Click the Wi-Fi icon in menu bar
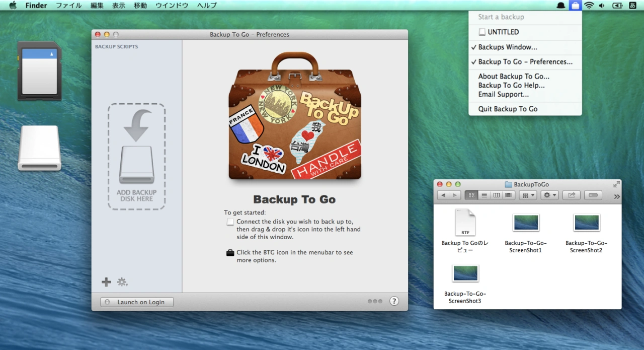The height and width of the screenshot is (350, 644). [x=589, y=6]
